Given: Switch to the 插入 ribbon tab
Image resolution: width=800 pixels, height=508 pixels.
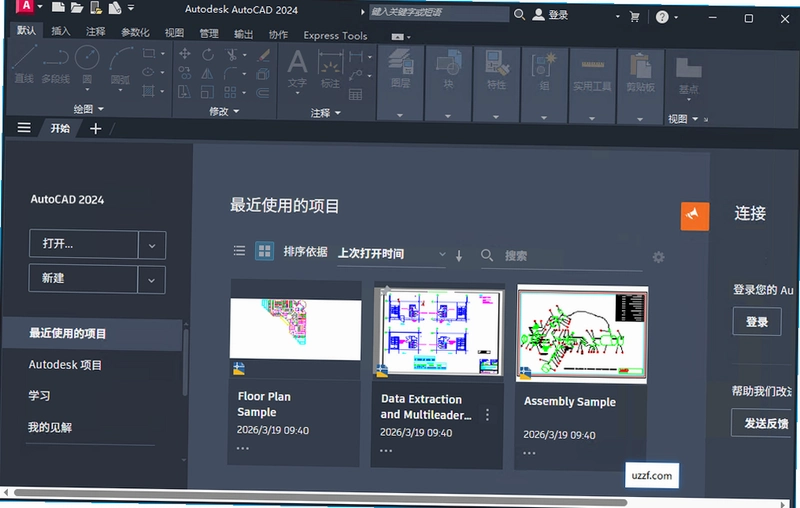Looking at the screenshot, I should click(61, 32).
